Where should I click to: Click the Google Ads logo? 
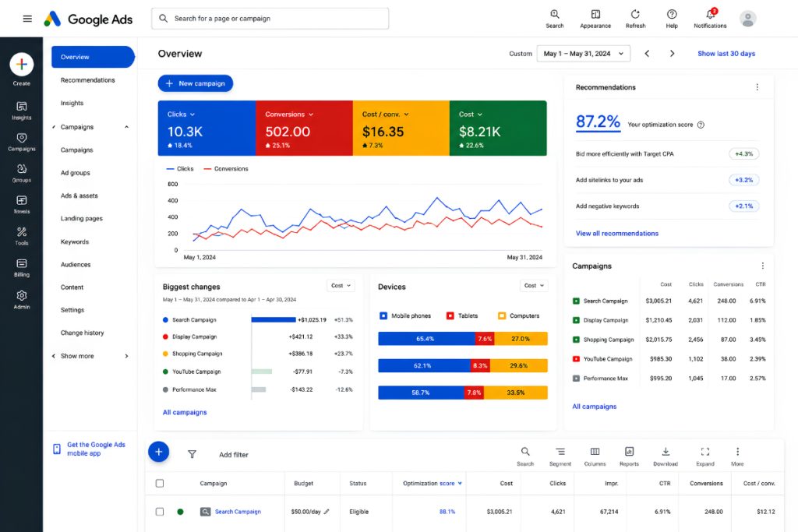pos(88,19)
